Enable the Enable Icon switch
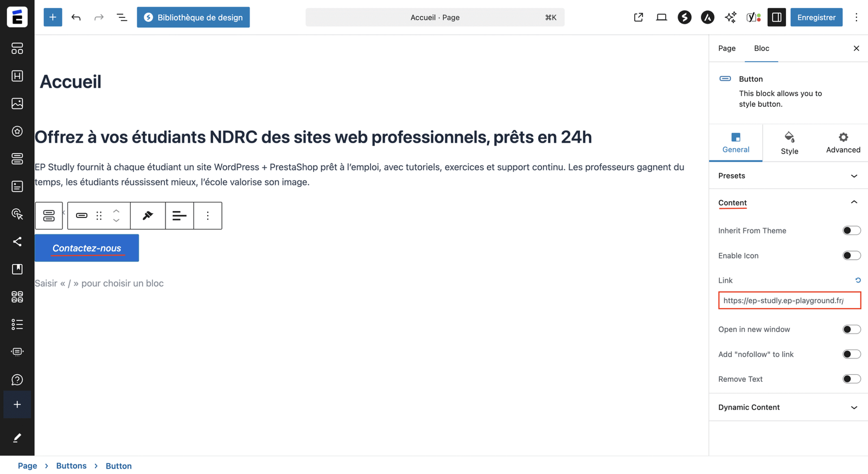 click(851, 255)
